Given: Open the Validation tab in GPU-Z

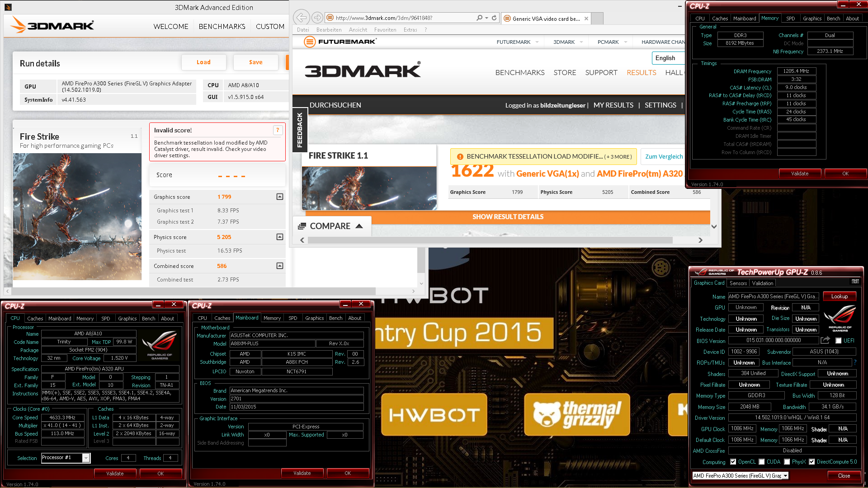Looking at the screenshot, I should pyautogui.click(x=763, y=283).
